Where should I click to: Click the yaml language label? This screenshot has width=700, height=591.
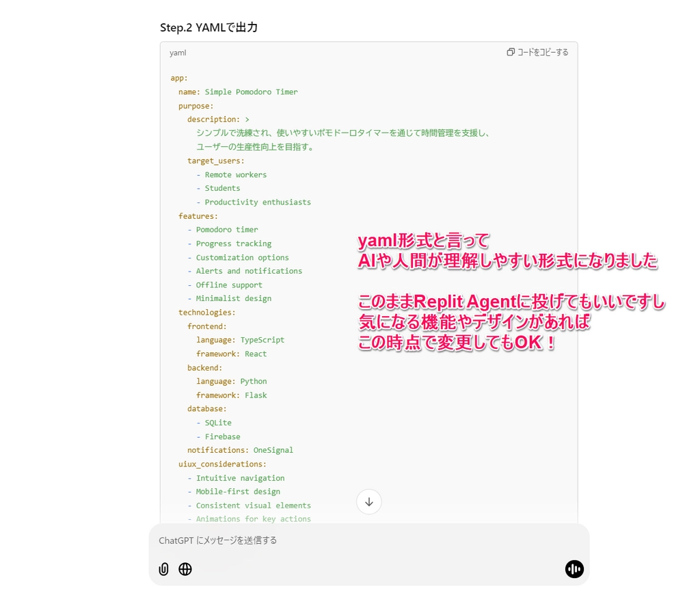point(178,53)
